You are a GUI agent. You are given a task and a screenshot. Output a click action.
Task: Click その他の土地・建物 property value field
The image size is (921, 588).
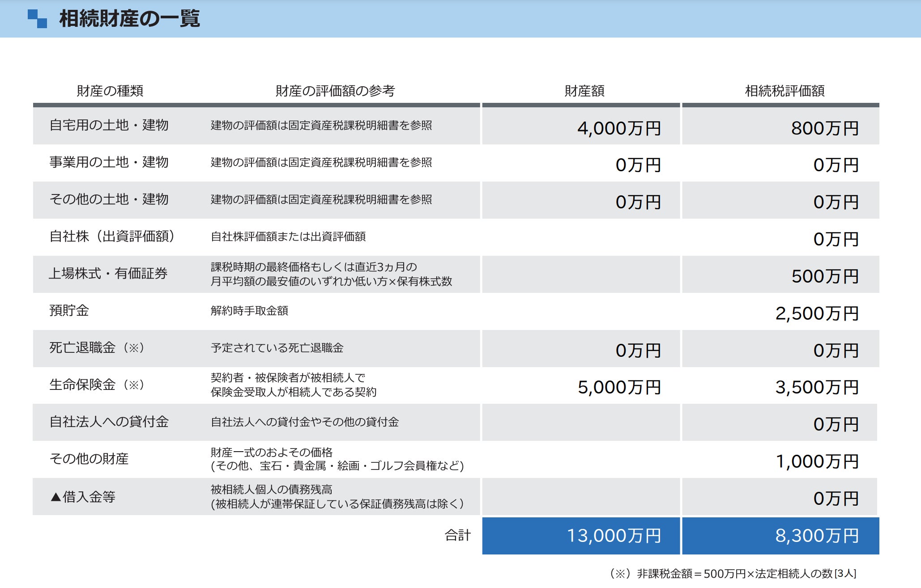pyautogui.click(x=638, y=202)
